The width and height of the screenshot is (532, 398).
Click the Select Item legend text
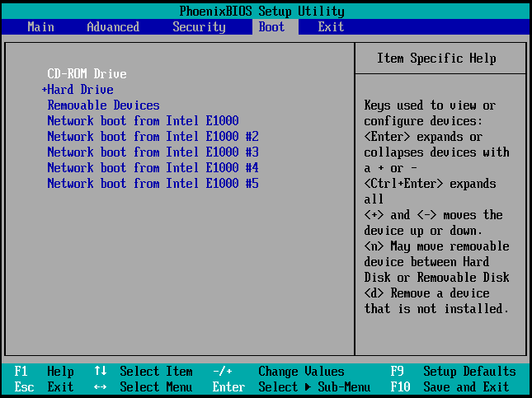(156, 371)
